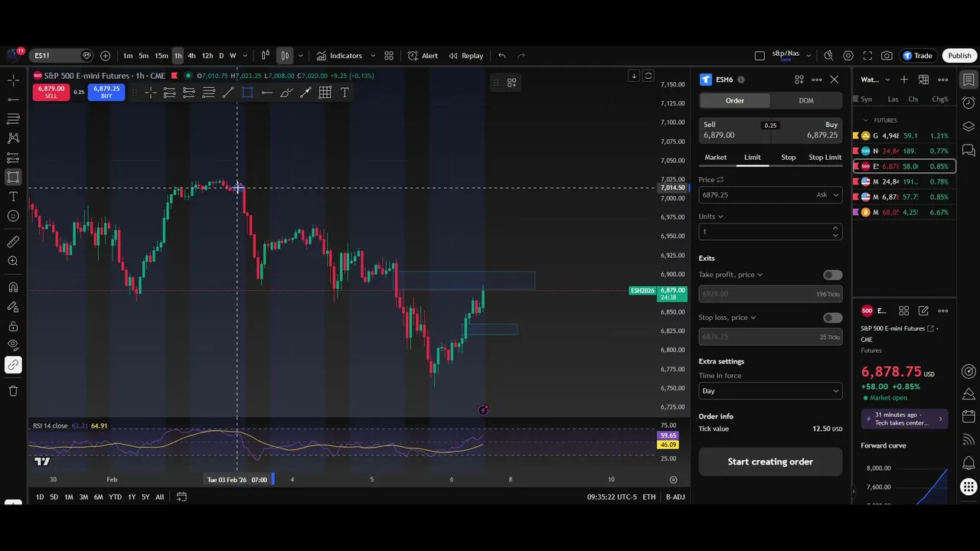Select the trend line tool in left sidebar
The height and width of the screenshot is (551, 980).
[x=13, y=99]
